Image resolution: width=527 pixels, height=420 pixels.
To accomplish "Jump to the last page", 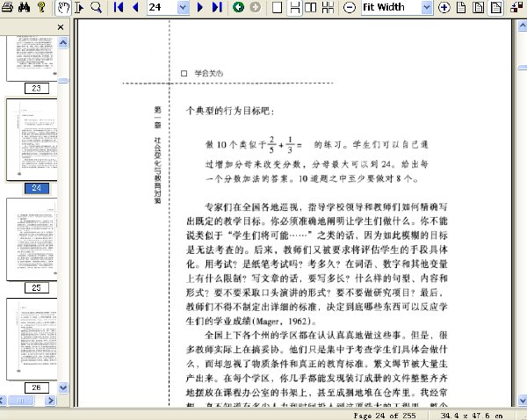I will pyautogui.click(x=218, y=7).
